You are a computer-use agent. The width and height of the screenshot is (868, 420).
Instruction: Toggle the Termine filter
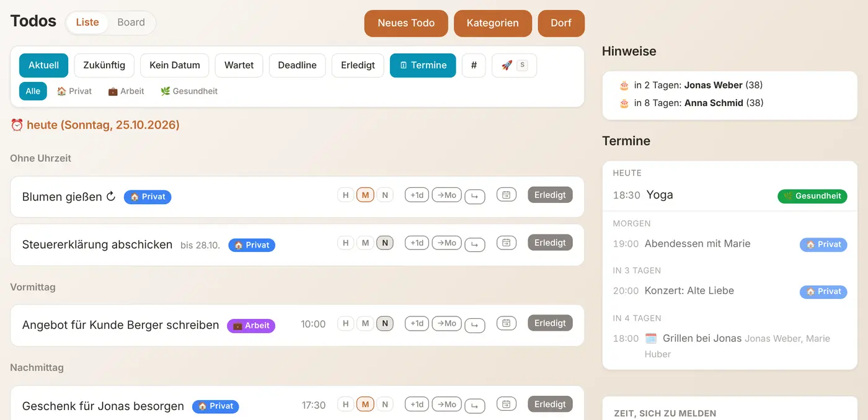423,65
